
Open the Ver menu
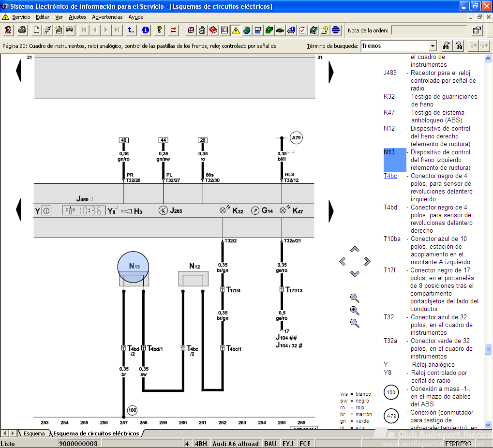[59, 17]
